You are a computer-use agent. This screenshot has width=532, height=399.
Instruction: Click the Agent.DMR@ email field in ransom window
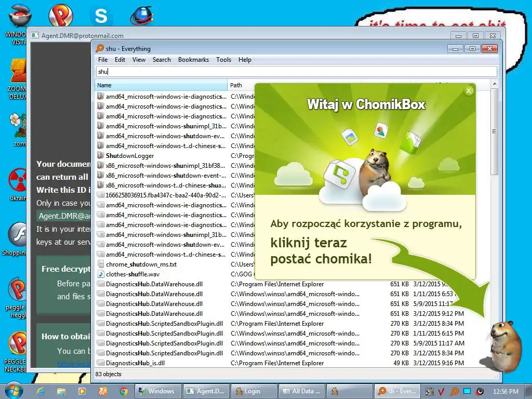[x=64, y=216]
